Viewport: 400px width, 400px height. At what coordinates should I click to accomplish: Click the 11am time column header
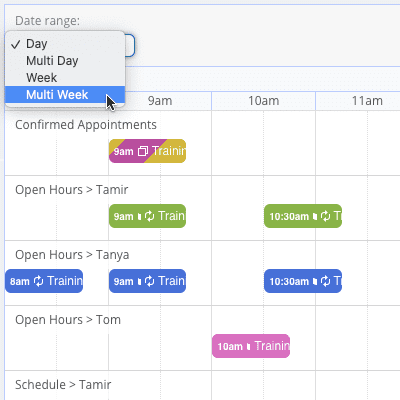367,101
